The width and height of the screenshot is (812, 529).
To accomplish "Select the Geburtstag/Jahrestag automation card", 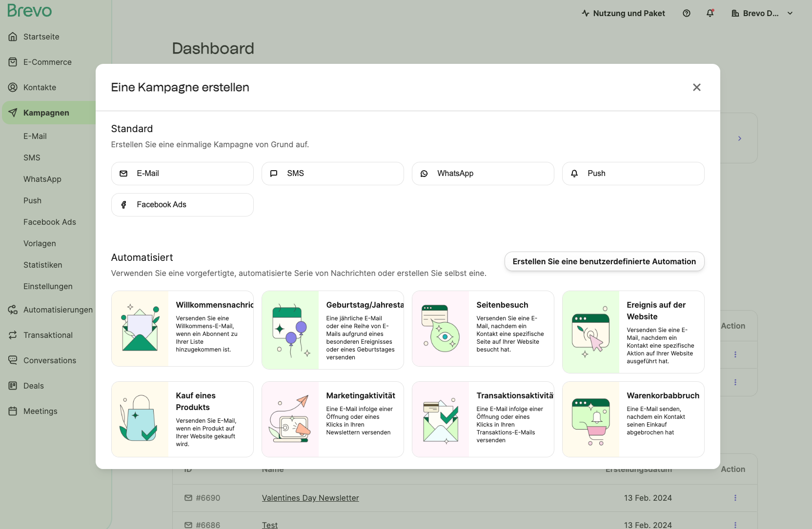I will (x=333, y=330).
